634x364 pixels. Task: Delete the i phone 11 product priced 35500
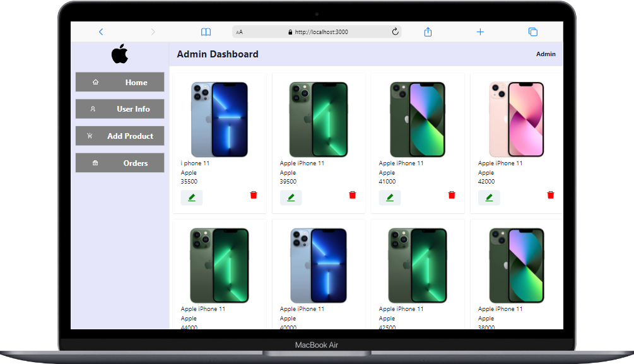pyautogui.click(x=254, y=195)
